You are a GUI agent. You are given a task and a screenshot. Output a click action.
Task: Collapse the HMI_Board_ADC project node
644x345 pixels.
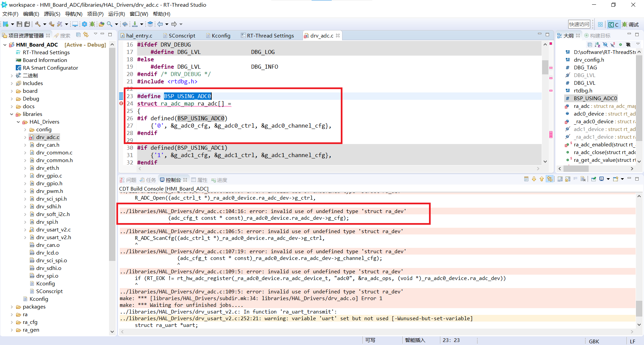click(x=5, y=45)
